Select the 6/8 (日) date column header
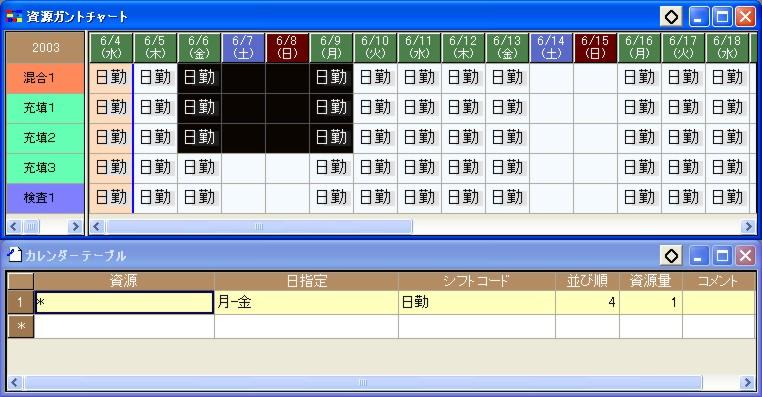Screen dimensions: 762x397 [x=287, y=48]
